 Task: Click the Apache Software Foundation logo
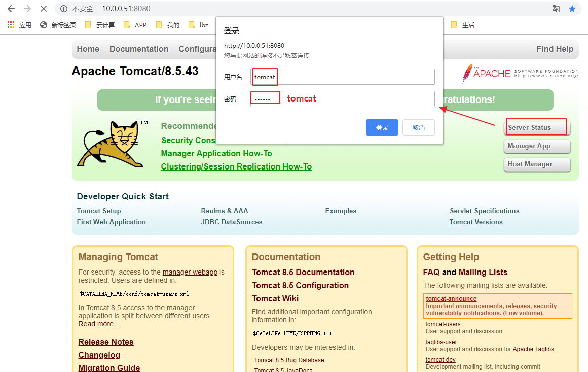pos(520,74)
